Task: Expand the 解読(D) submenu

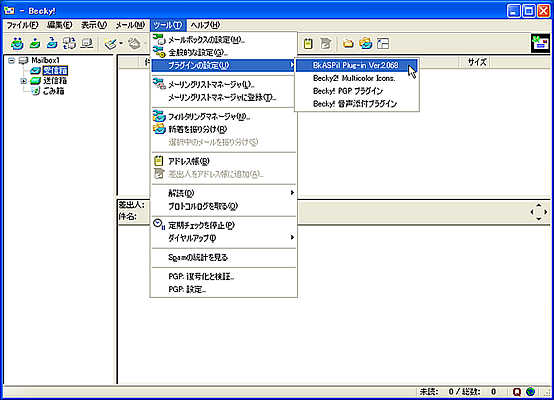Action: click(x=223, y=193)
